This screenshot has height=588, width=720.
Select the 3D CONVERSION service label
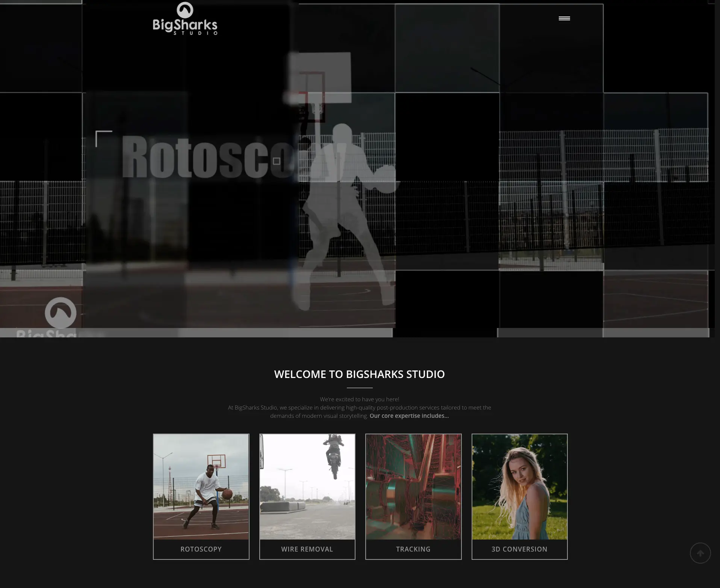pos(519,549)
